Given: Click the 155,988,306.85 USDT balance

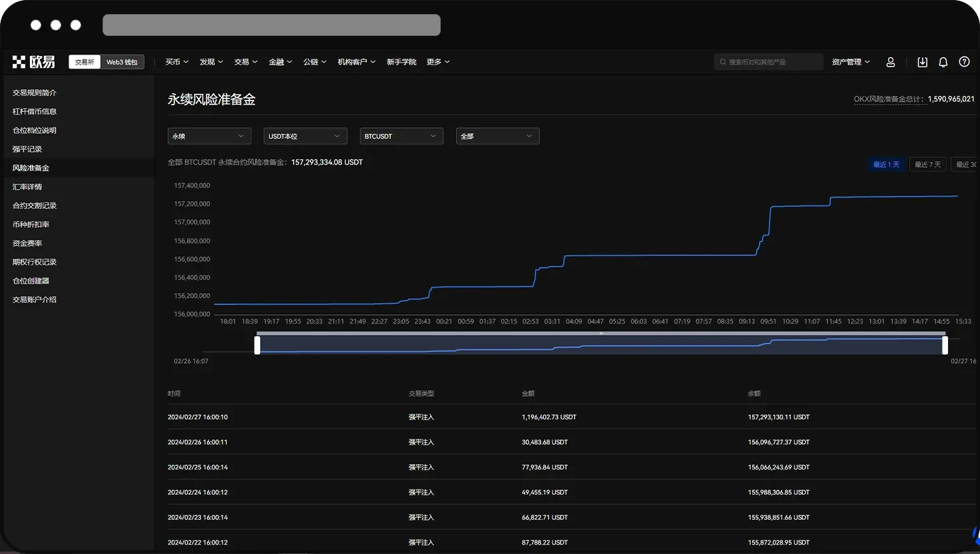Looking at the screenshot, I should point(779,493).
